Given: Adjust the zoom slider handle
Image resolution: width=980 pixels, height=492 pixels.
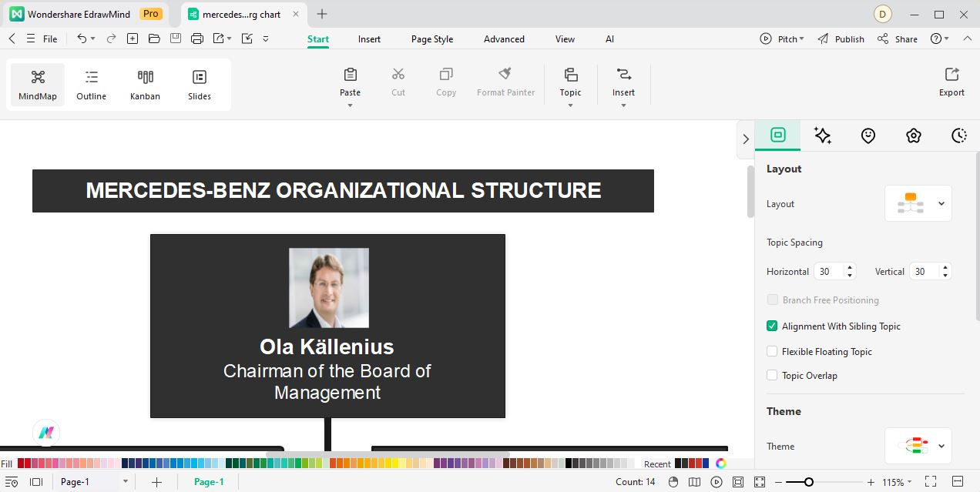Looking at the screenshot, I should point(808,482).
